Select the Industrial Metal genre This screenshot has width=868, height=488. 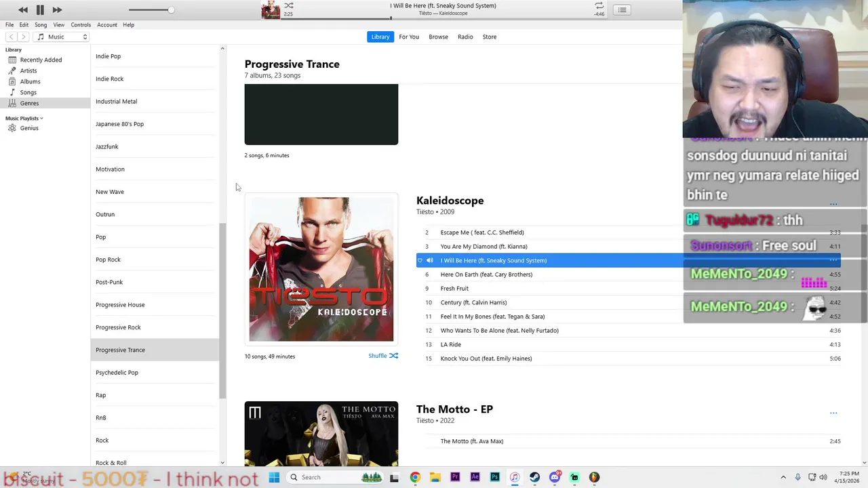[116, 102]
